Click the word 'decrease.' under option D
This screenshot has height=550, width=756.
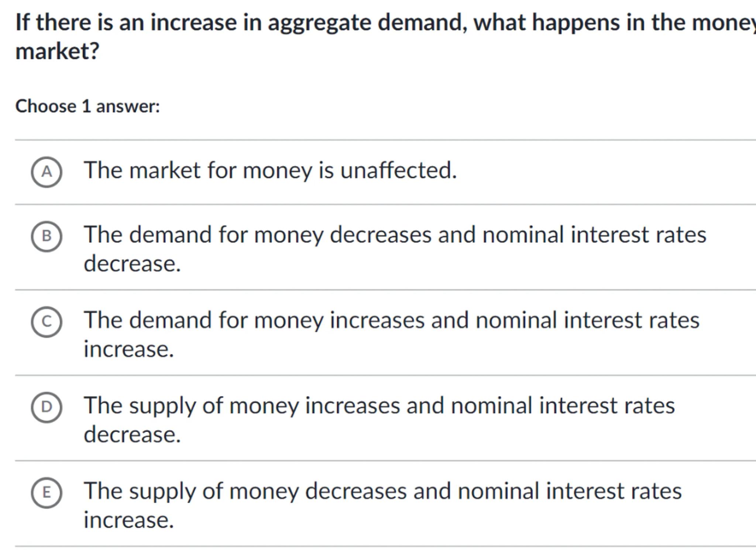[132, 434]
